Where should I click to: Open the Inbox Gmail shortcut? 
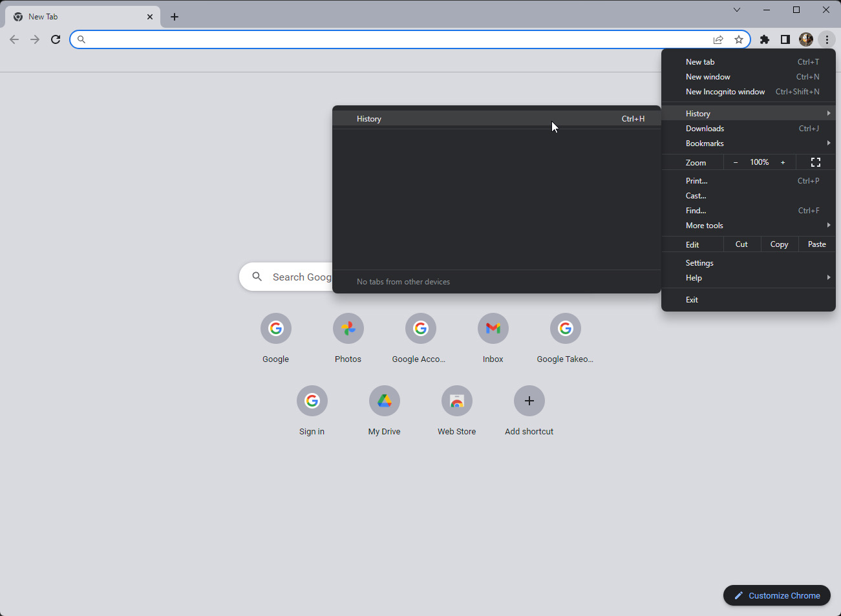(x=493, y=329)
